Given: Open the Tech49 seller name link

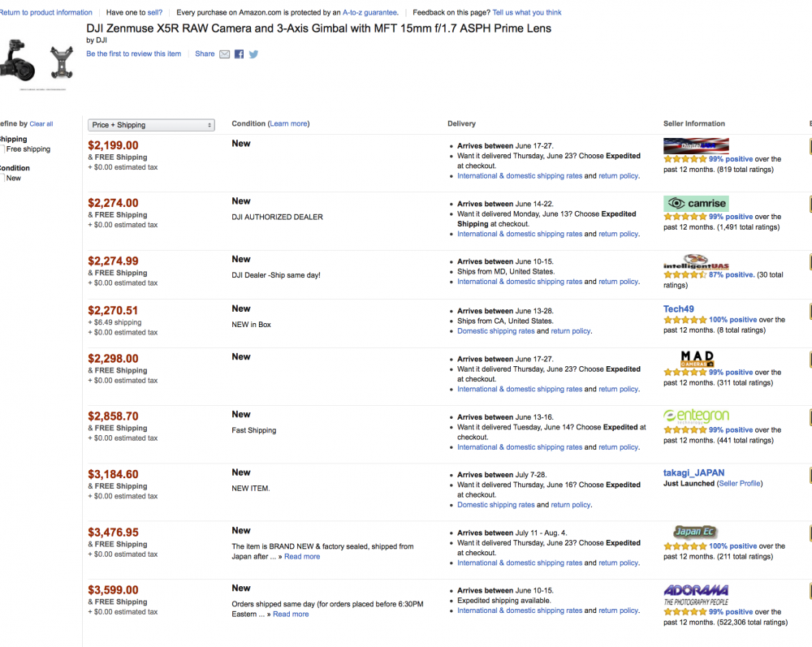Looking at the screenshot, I should [678, 309].
